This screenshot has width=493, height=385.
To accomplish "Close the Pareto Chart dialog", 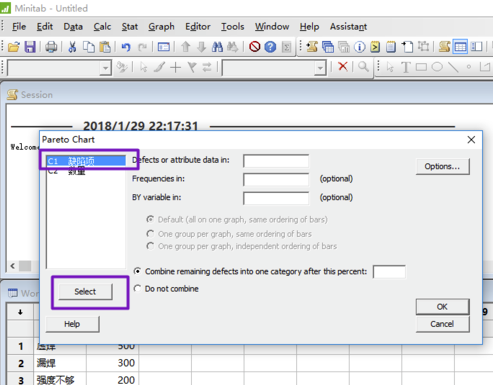I will point(471,140).
